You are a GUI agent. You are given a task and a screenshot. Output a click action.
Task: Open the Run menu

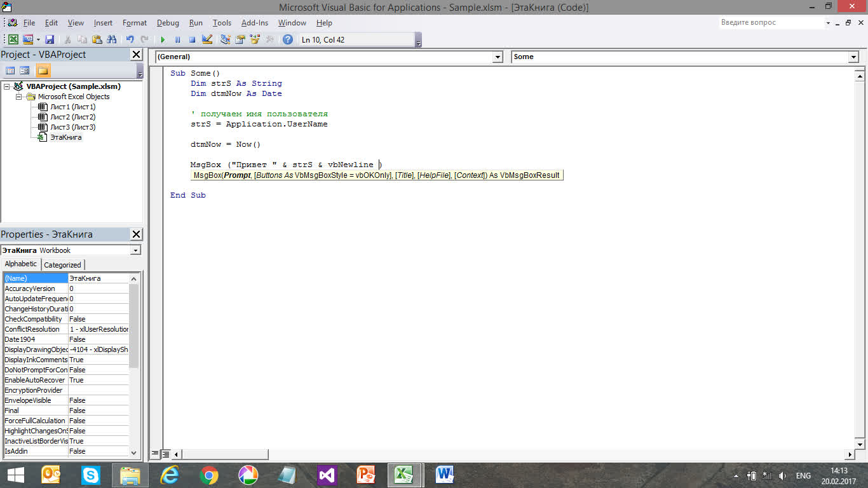[196, 23]
